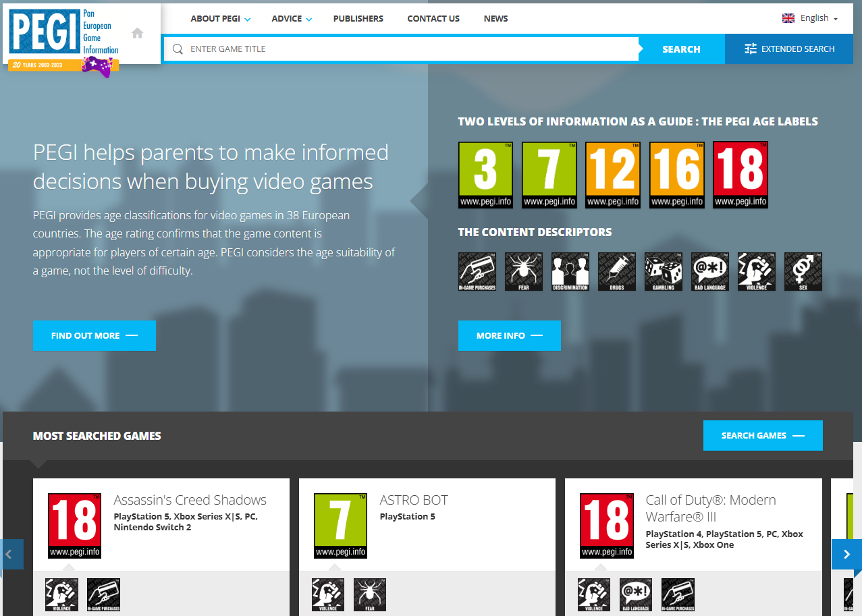Click ASTRO BOT 7 rating badge

point(341,526)
